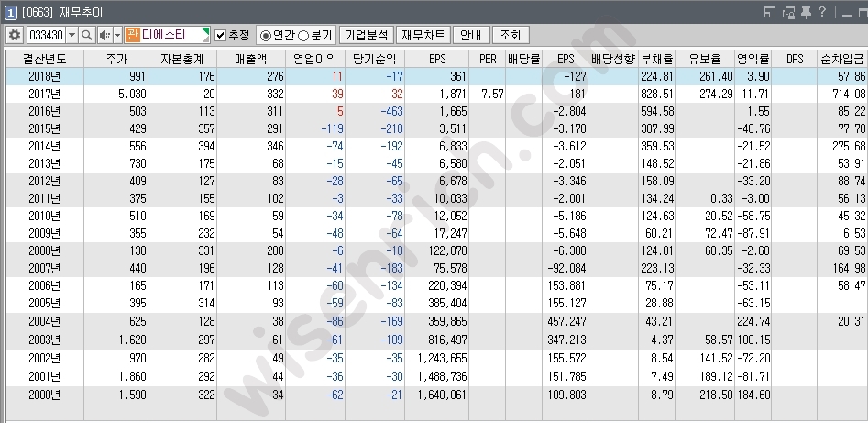
Task: Click the 2016년 row label
Action: click(x=44, y=111)
